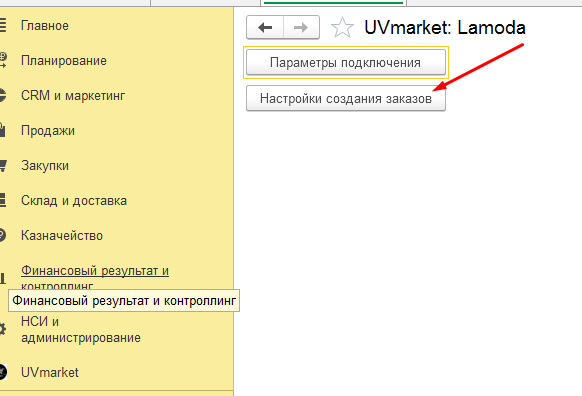
Task: Click the Главное menu icon
Action: pos(3,26)
